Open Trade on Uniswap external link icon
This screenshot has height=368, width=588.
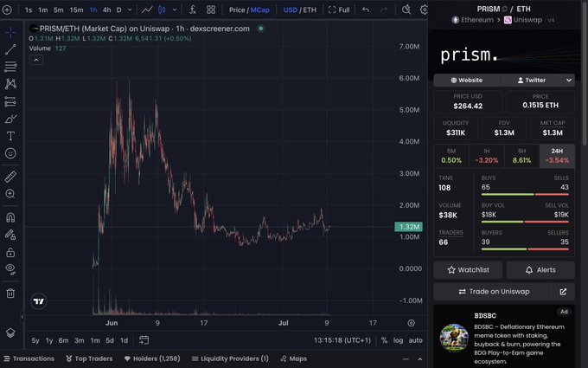tap(563, 292)
